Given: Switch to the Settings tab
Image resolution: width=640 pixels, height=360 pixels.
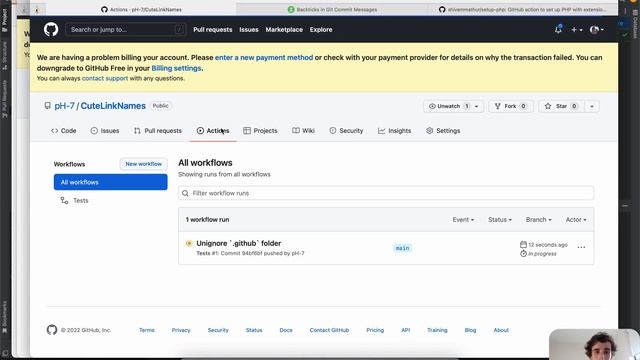Looking at the screenshot, I should [x=443, y=131].
